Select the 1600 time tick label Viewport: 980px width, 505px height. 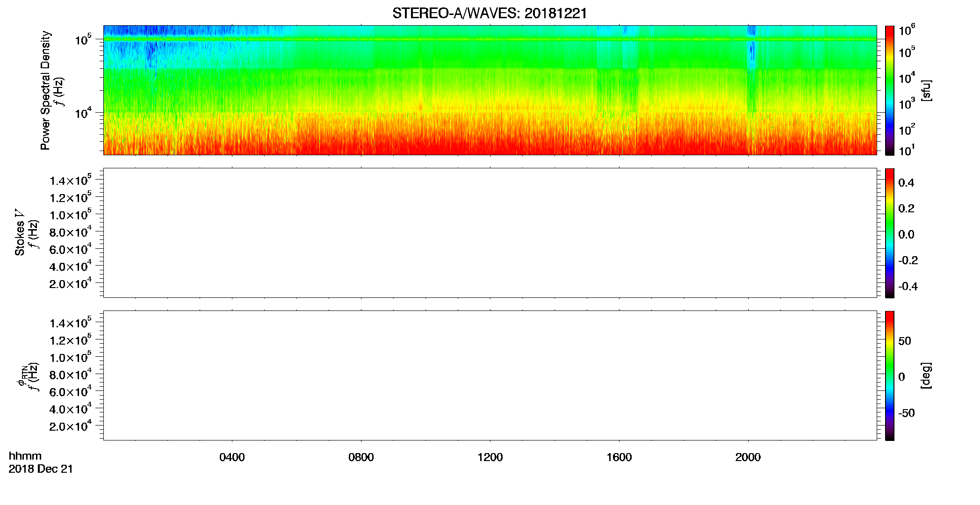pyautogui.click(x=619, y=457)
